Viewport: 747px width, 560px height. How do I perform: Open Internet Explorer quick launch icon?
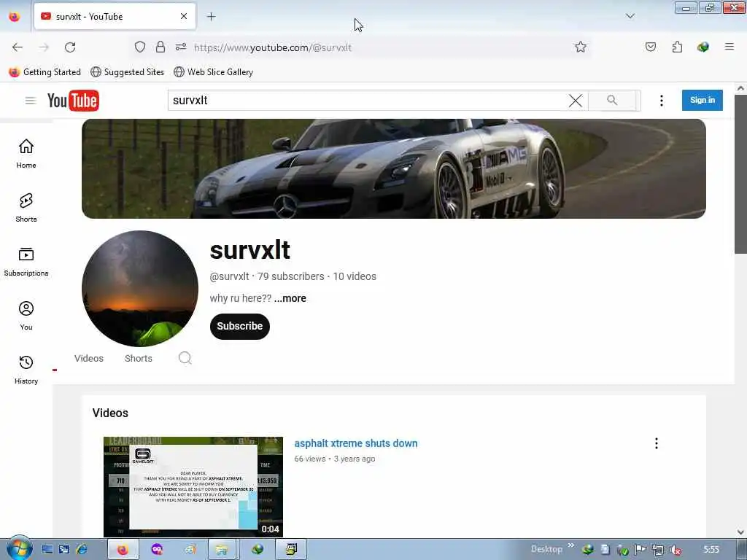[82, 550]
